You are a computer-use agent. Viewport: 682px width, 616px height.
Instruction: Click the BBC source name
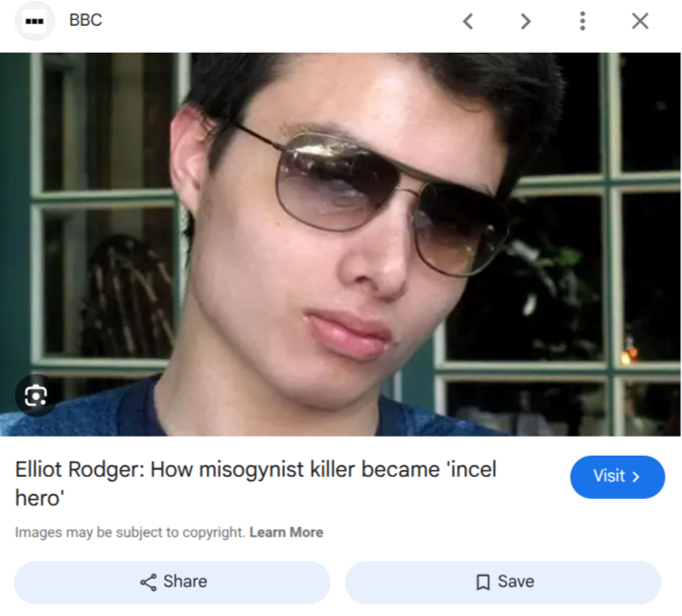click(85, 20)
